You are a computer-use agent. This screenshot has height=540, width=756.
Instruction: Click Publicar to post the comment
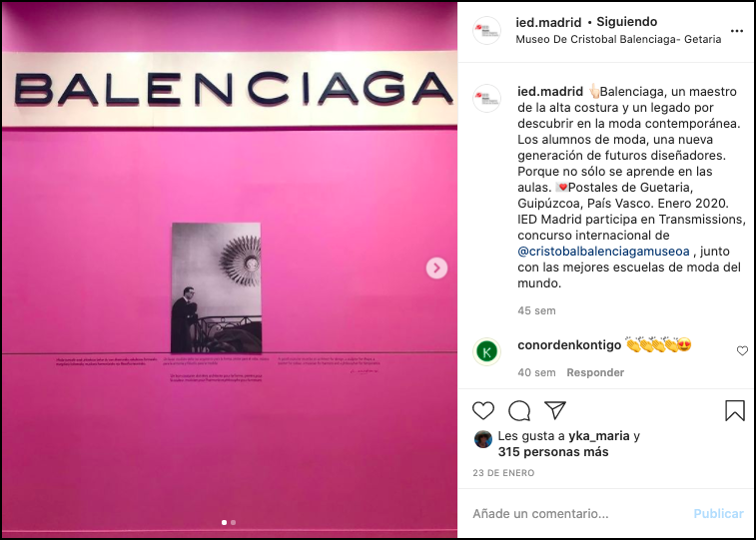click(x=718, y=513)
